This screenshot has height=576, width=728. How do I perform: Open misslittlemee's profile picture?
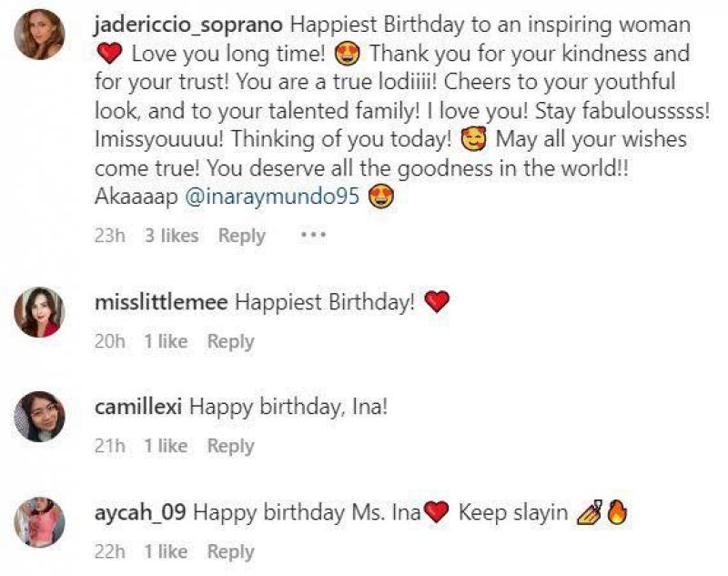[x=39, y=312]
